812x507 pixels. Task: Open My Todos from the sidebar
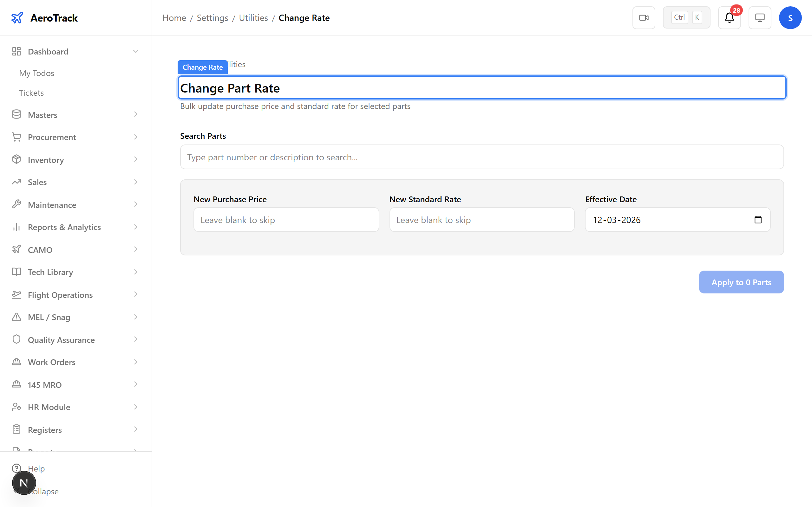[36, 73]
